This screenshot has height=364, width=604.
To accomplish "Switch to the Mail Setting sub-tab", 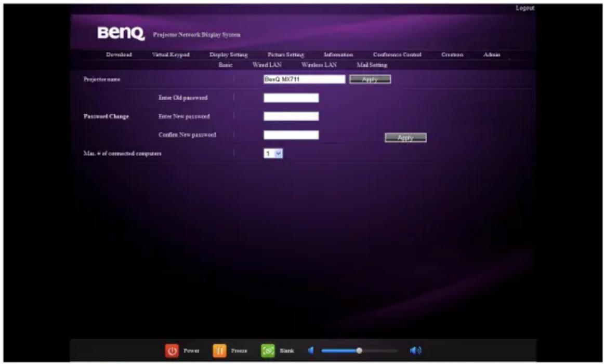I will pyautogui.click(x=372, y=65).
